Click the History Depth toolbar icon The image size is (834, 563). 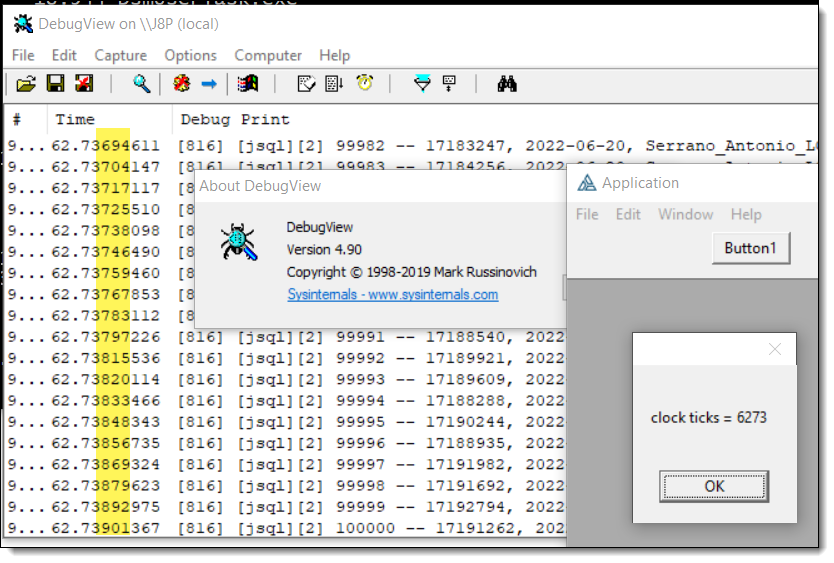(x=449, y=84)
